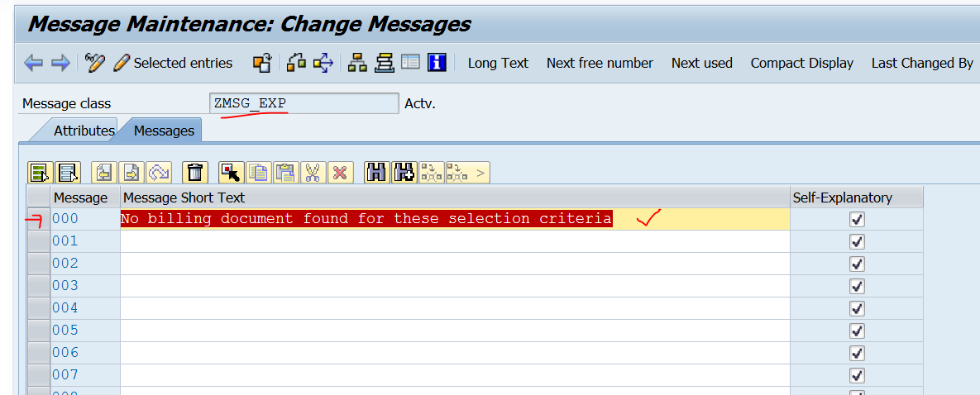
Task: Click the short text field of message 002
Action: (455, 264)
